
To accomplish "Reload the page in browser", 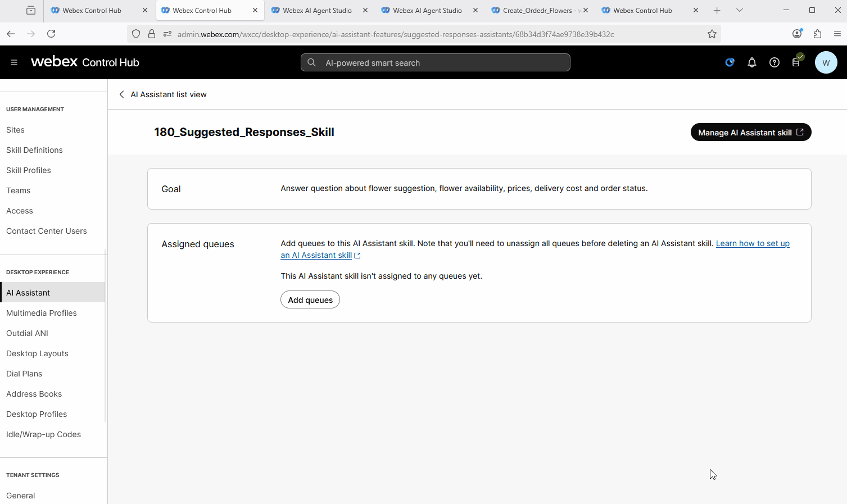I will tap(51, 34).
